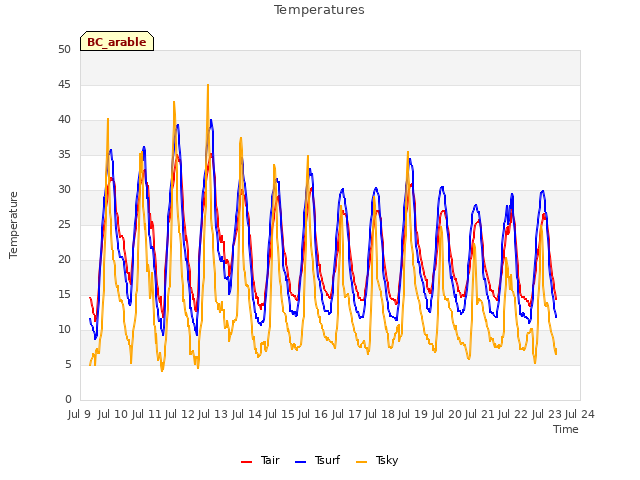Click the 20 y-axis tick label

click(64, 260)
